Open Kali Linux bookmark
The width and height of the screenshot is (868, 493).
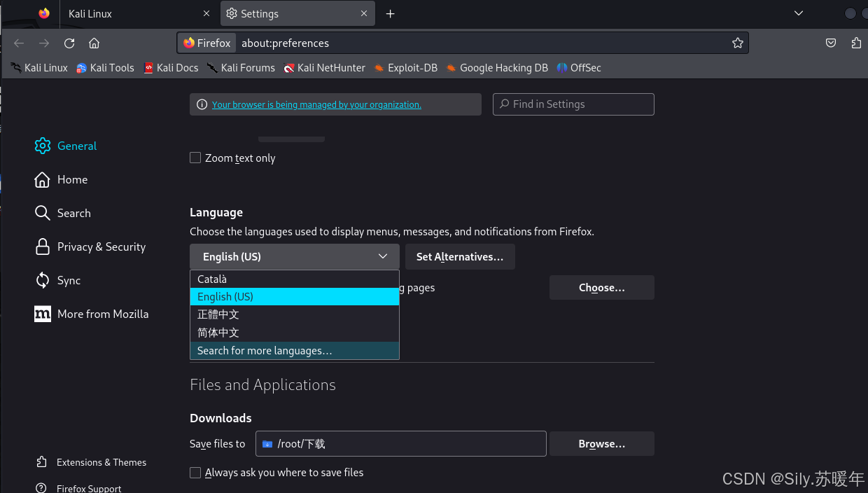click(39, 68)
